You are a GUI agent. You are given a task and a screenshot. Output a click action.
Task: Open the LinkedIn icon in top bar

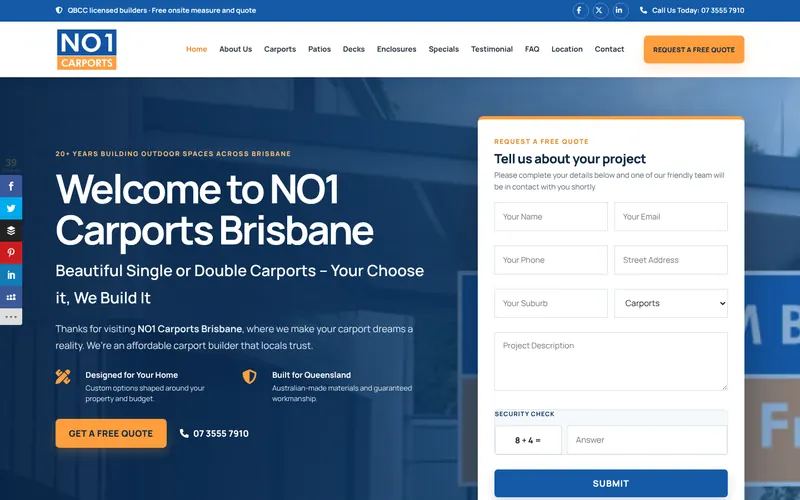tap(620, 10)
